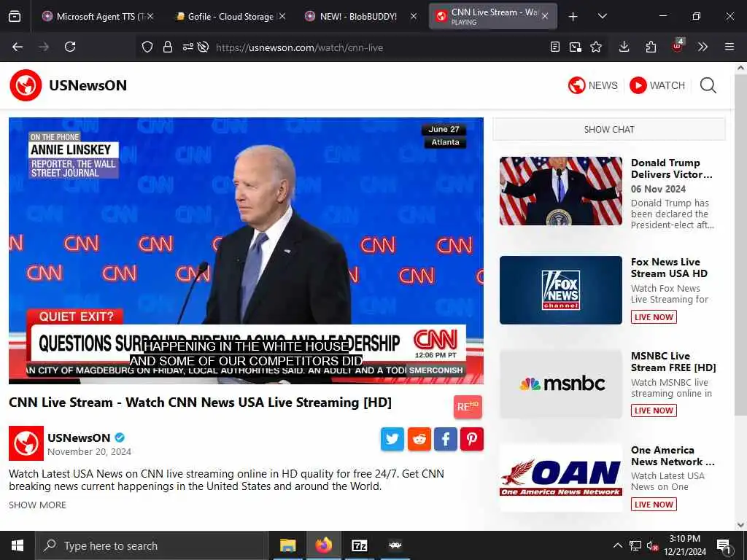Close the Gofile tab
Screen dimensions: 747x560
pyautogui.click(x=282, y=16)
